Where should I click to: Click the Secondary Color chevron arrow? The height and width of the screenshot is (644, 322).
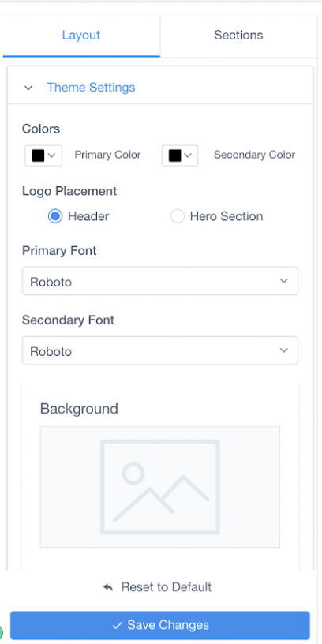tap(188, 155)
